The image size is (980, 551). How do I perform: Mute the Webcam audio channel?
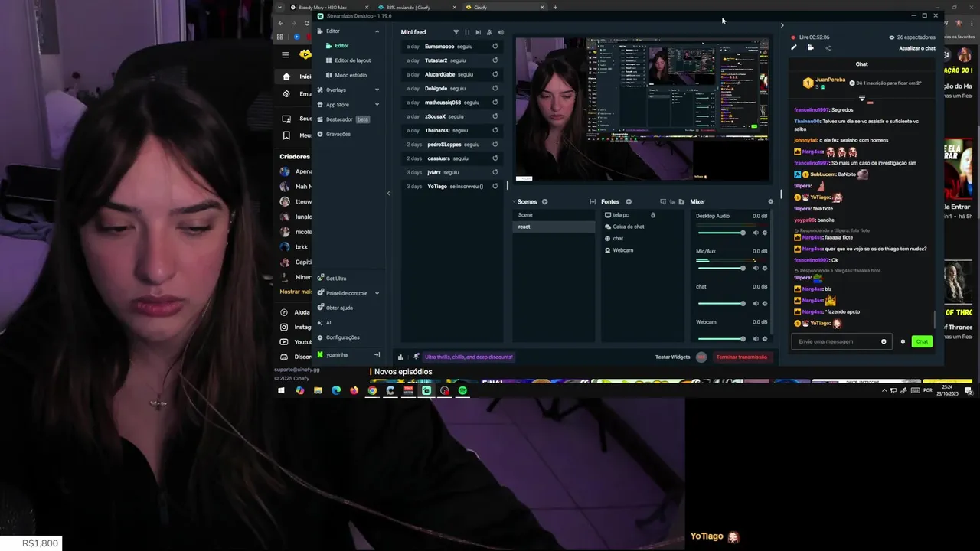[x=756, y=338]
